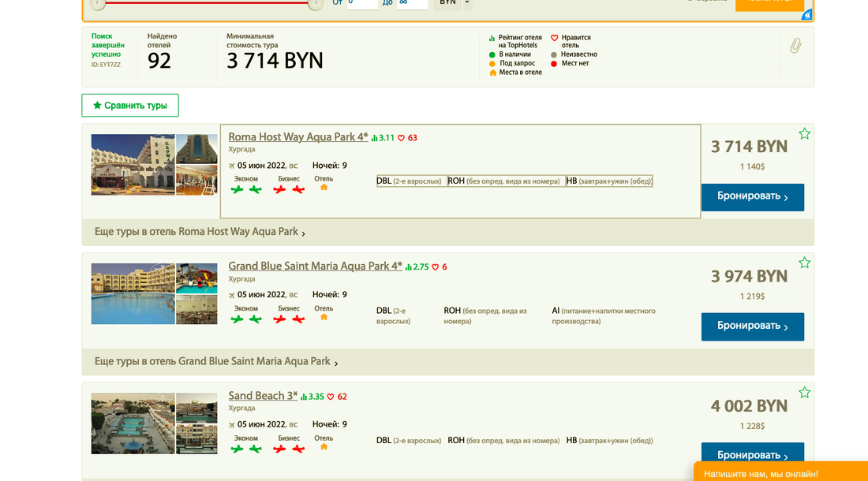Toggle favorite star for Grand Blue Saint Maria

804,263
